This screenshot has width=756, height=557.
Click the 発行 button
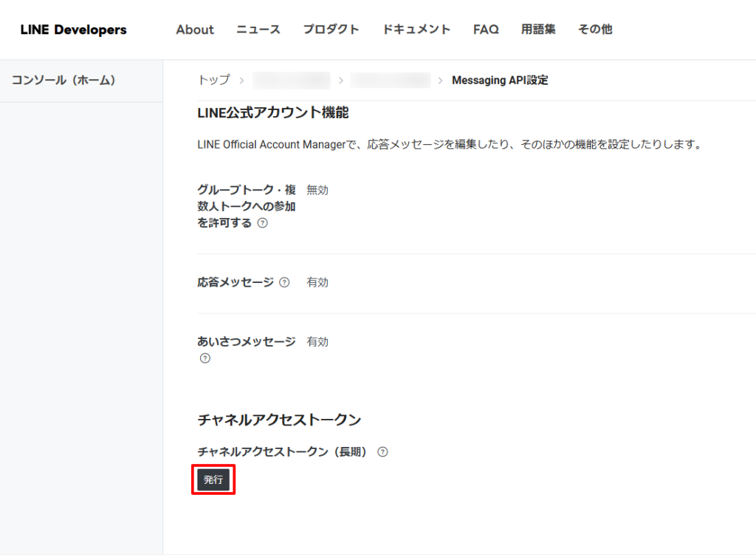pyautogui.click(x=213, y=480)
